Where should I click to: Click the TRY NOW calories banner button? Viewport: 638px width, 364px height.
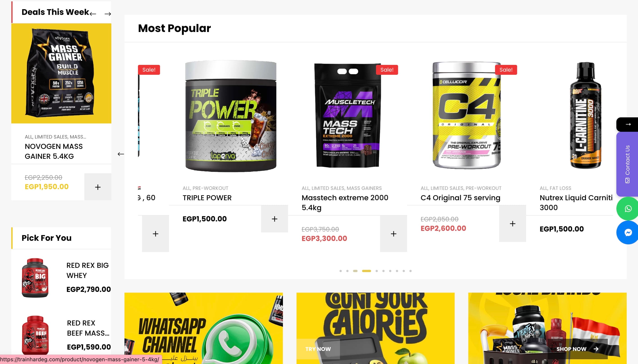coord(318,349)
